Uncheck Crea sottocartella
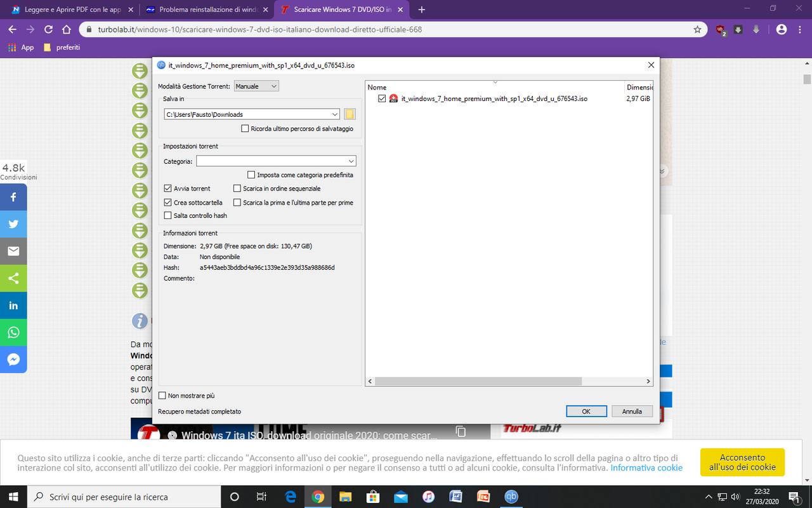Screen dimensions: 812x508 point(167,203)
